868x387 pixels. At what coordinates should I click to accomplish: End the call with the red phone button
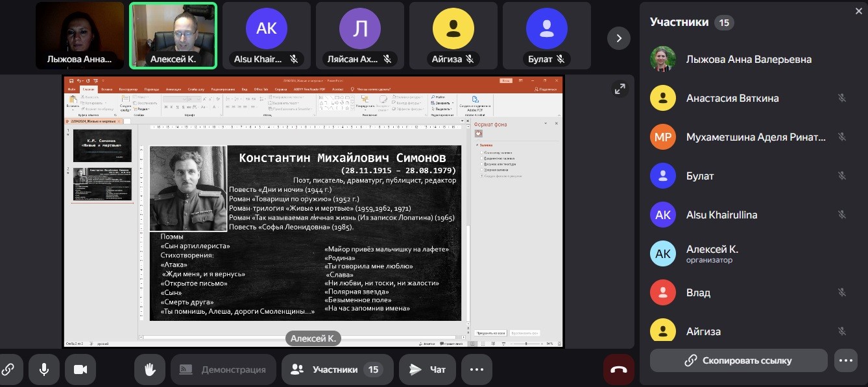[619, 369]
